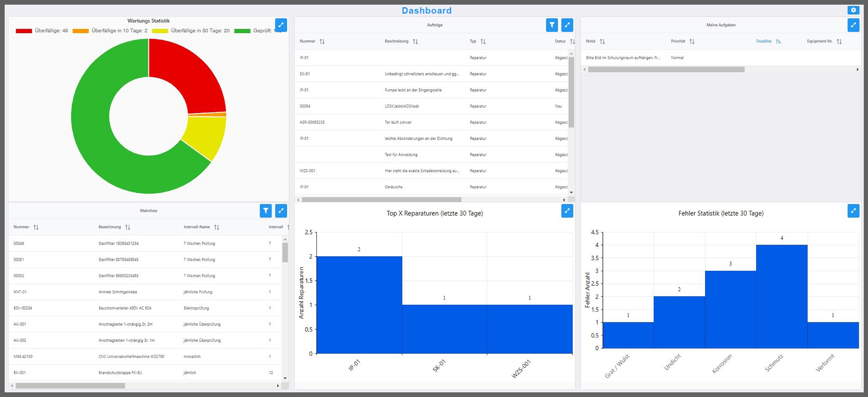This screenshot has height=397, width=868.
Task: Click the Undicht bar in Fehler chart
Action: [x=679, y=322]
